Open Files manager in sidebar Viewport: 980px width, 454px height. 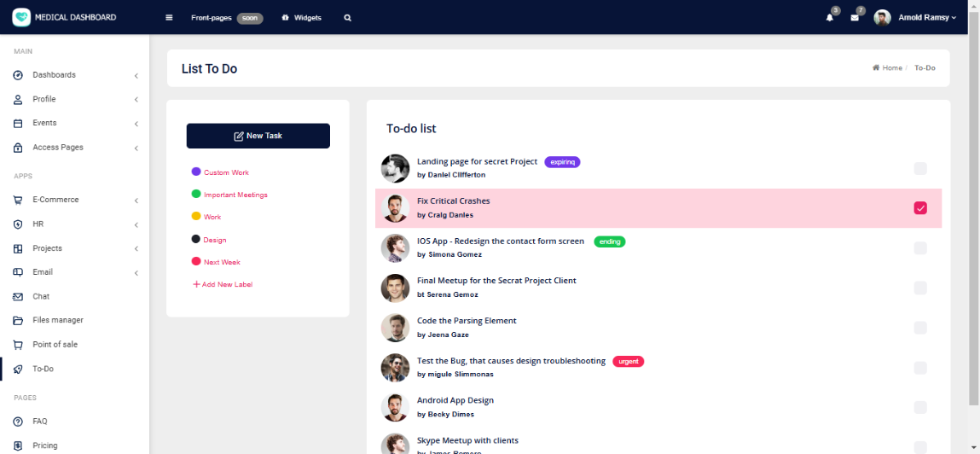[x=57, y=320]
